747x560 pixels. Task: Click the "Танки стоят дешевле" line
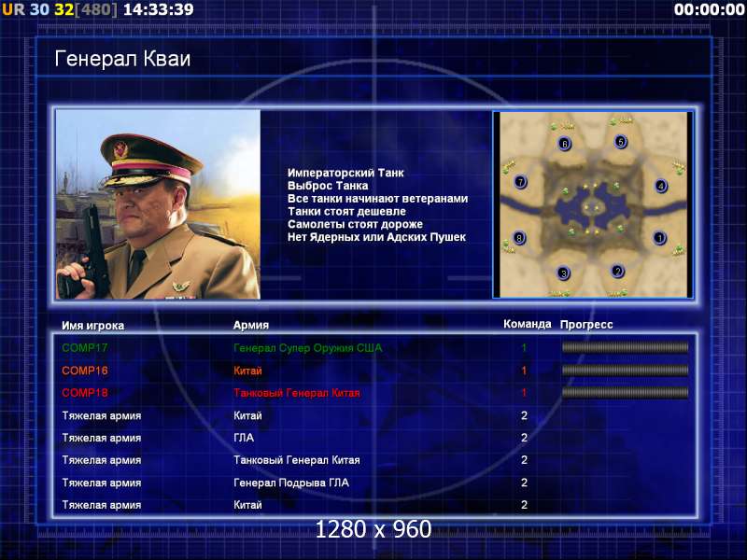pos(346,212)
